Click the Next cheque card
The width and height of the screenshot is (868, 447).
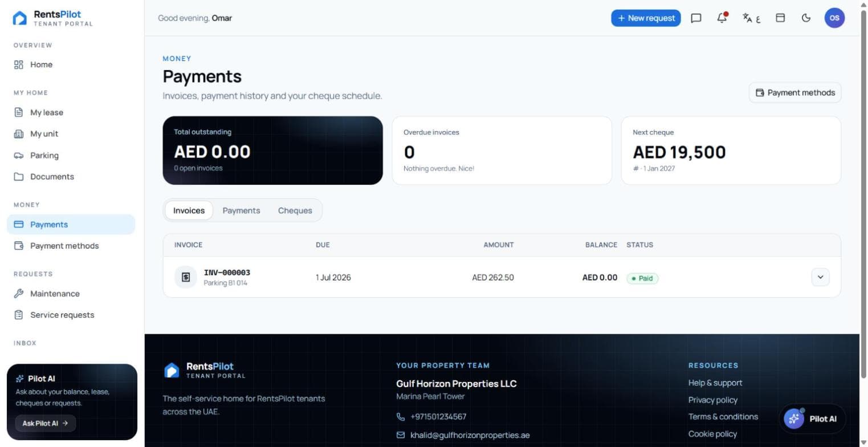731,151
